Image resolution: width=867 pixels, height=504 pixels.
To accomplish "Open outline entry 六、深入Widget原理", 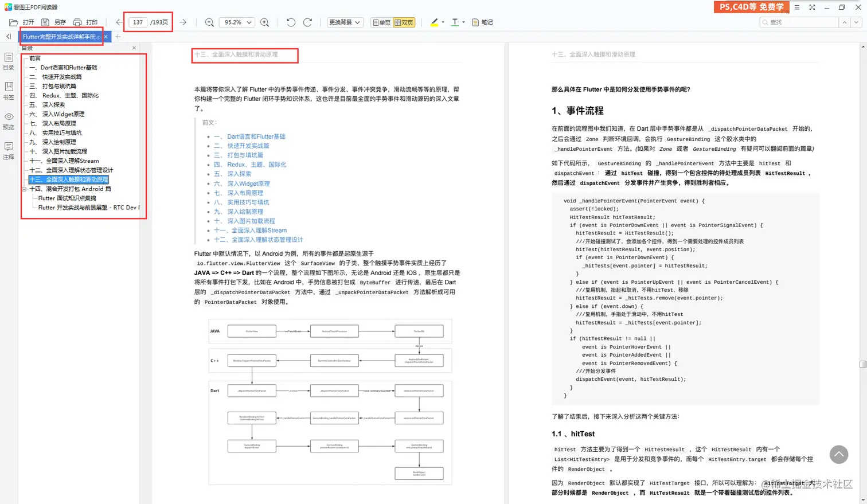I will click(x=57, y=114).
